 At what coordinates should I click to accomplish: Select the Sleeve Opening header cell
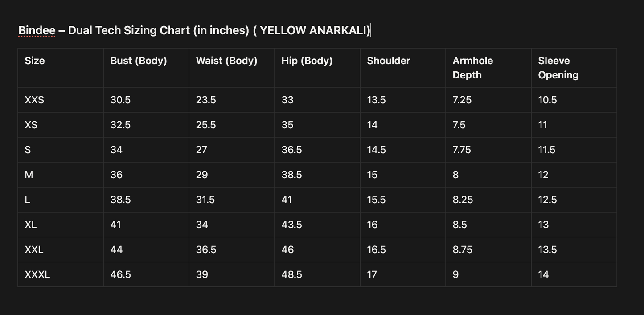coord(558,68)
